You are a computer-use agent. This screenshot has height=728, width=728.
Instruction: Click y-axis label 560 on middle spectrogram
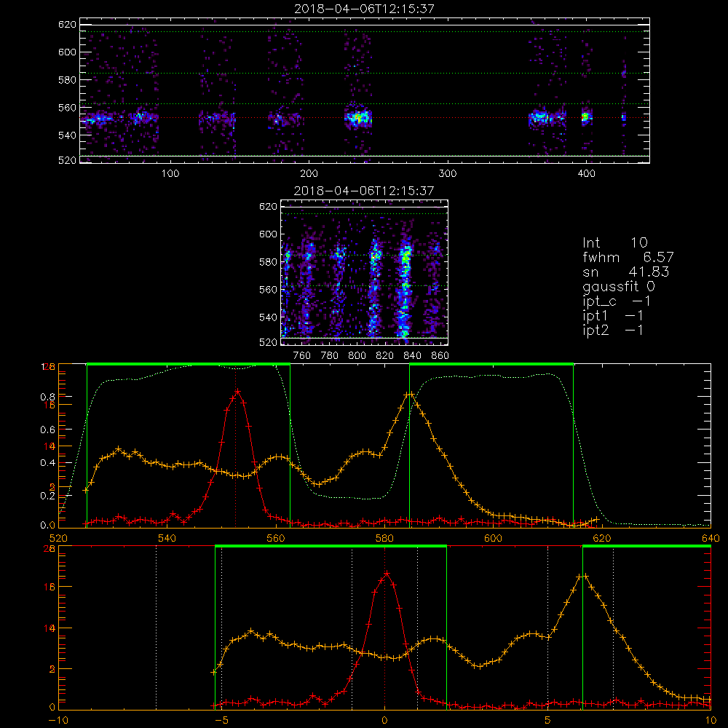pos(269,289)
